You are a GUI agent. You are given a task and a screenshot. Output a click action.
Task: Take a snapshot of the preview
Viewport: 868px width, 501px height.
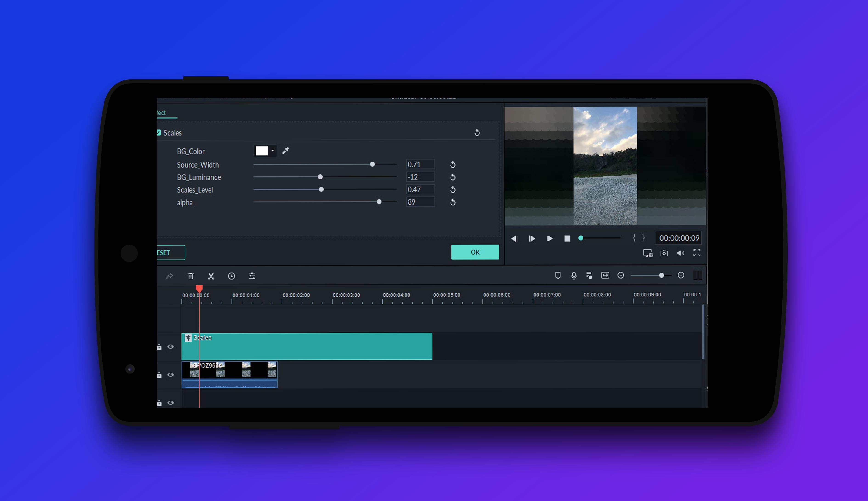click(664, 253)
